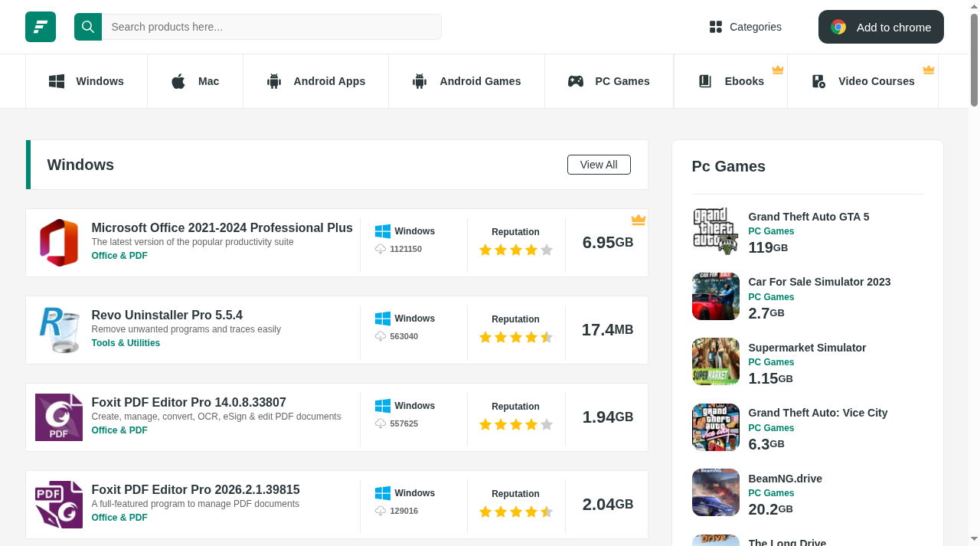This screenshot has height=546, width=980.
Task: Click the crown icon on Ebooks
Action: [778, 70]
